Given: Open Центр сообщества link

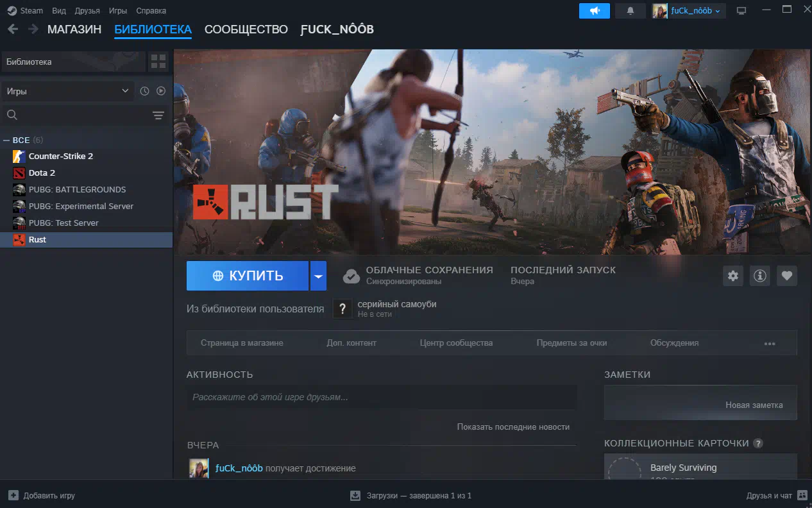Looking at the screenshot, I should tap(457, 343).
